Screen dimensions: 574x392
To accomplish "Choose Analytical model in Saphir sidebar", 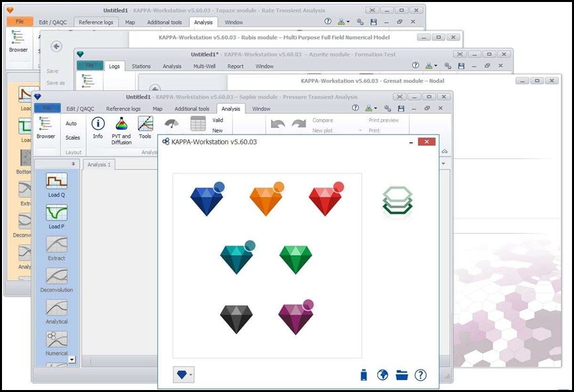I will coord(56,312).
